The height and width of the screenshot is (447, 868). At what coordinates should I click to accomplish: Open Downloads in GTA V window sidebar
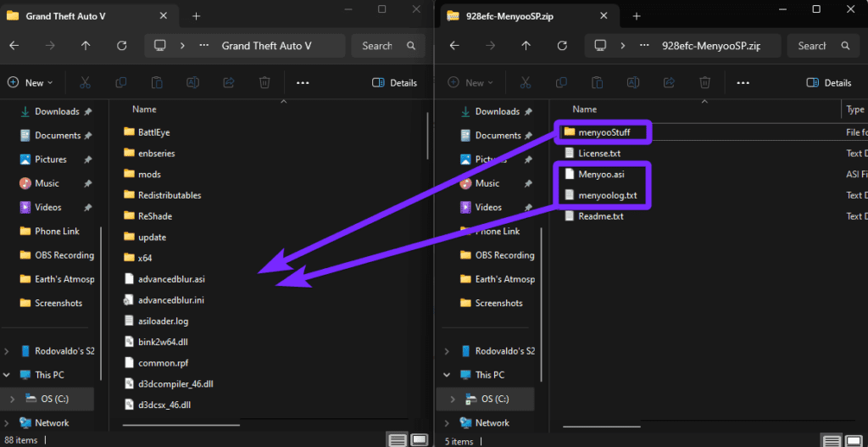tap(57, 111)
